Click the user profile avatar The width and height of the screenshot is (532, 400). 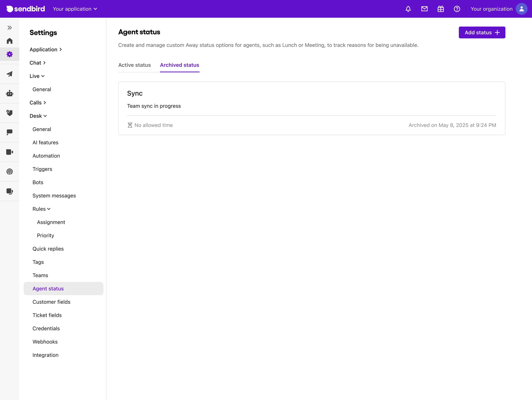pos(522,9)
